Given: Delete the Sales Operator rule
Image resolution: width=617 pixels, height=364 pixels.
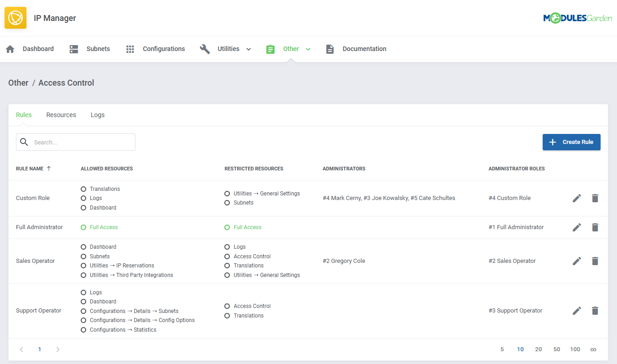Looking at the screenshot, I should (x=595, y=261).
